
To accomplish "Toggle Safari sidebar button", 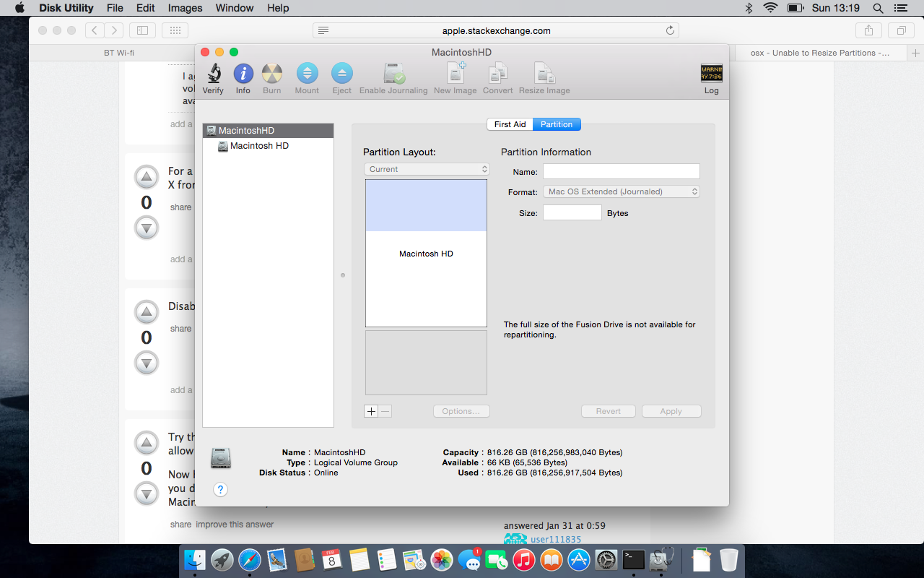I will pos(142,30).
